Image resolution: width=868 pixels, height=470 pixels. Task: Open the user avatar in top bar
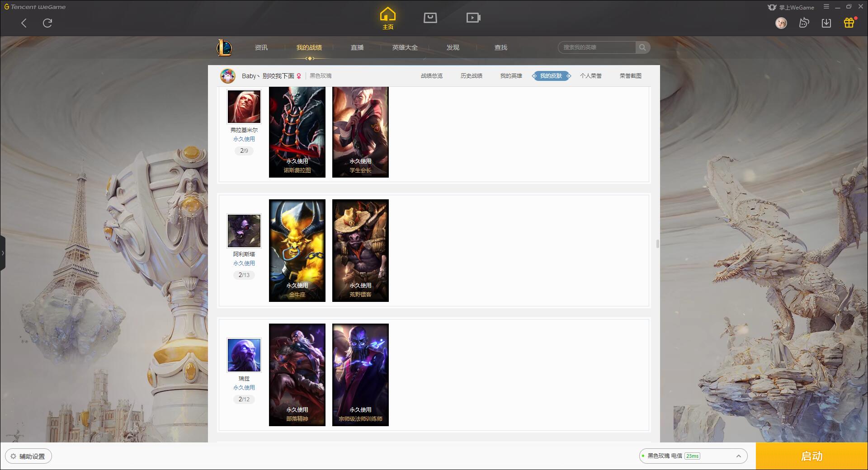tap(781, 23)
